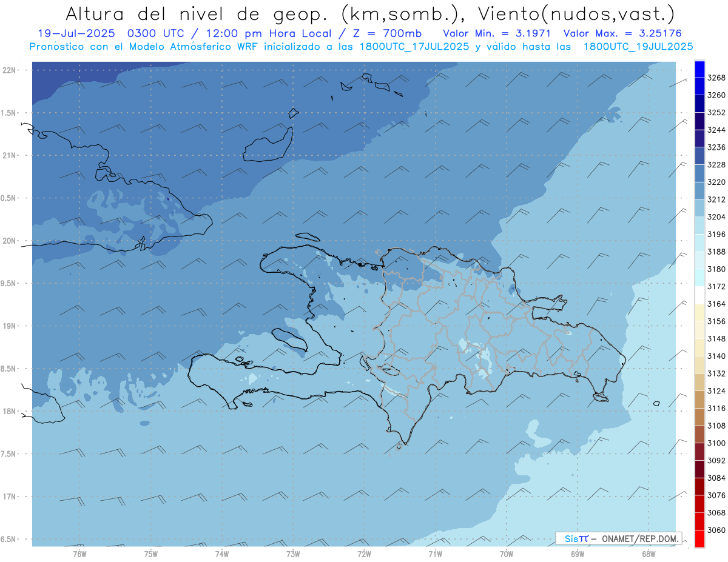Click the 'Valor Min. = 3.1971' value
728x562 pixels.
tap(497, 33)
